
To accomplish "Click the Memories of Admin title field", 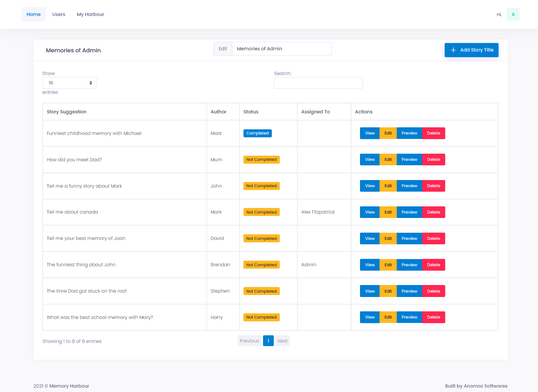I will click(281, 49).
